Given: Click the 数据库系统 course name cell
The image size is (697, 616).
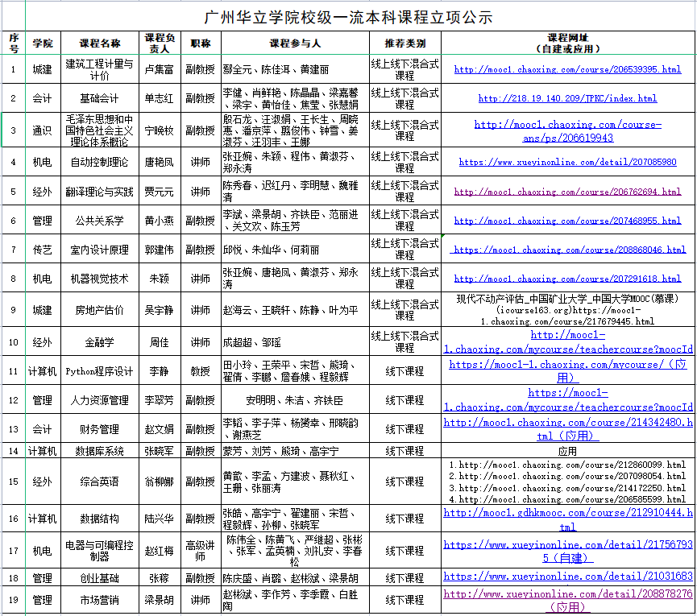Looking at the screenshot, I should (x=100, y=451).
